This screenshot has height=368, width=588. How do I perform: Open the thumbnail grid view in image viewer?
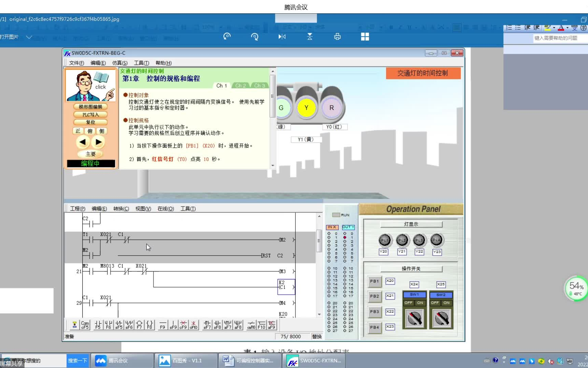(x=365, y=36)
